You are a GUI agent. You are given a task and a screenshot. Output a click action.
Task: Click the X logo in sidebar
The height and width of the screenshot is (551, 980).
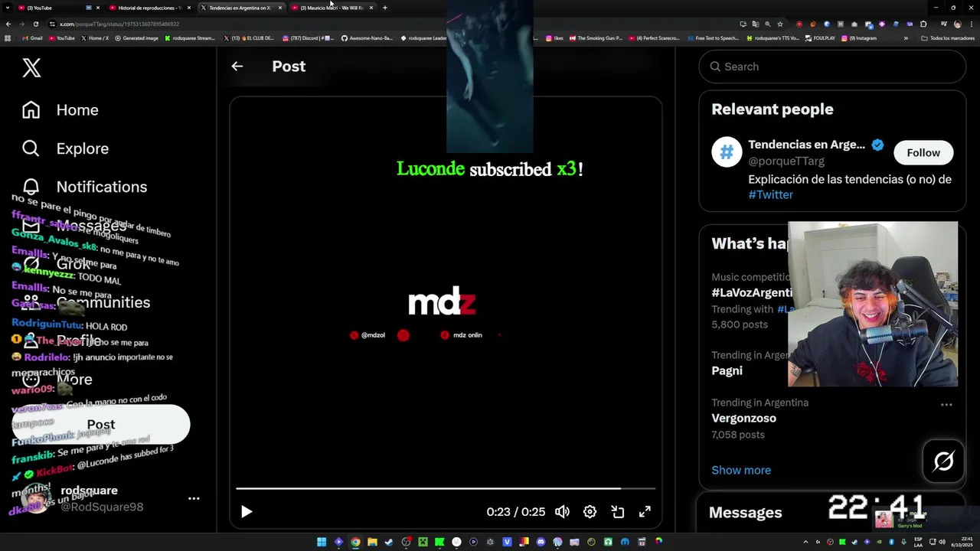click(x=31, y=67)
